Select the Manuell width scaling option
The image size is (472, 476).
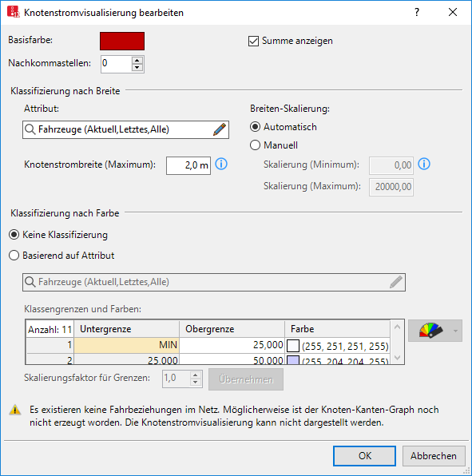pos(255,145)
